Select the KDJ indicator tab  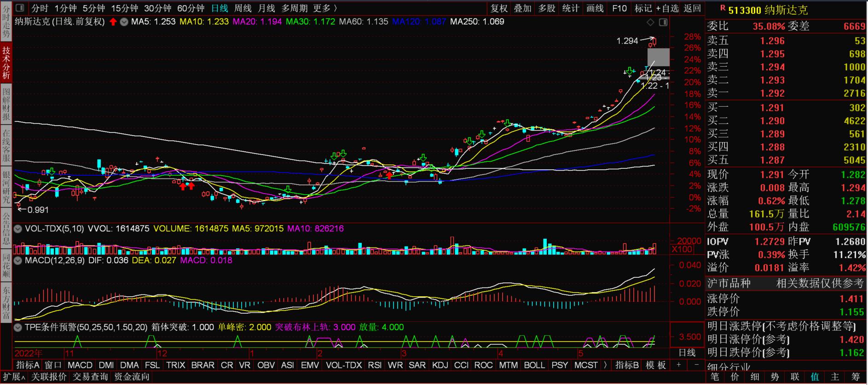tap(440, 365)
